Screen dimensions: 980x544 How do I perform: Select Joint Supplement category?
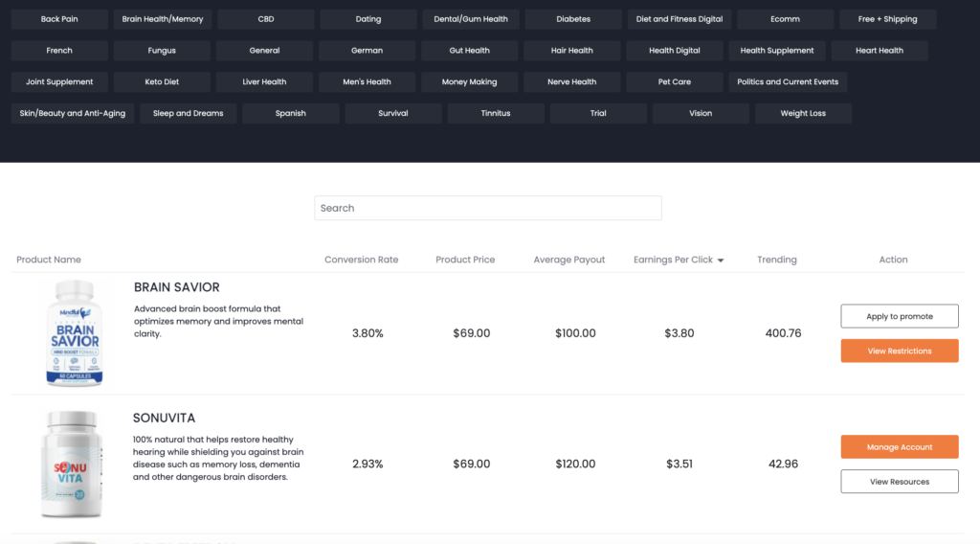(59, 82)
